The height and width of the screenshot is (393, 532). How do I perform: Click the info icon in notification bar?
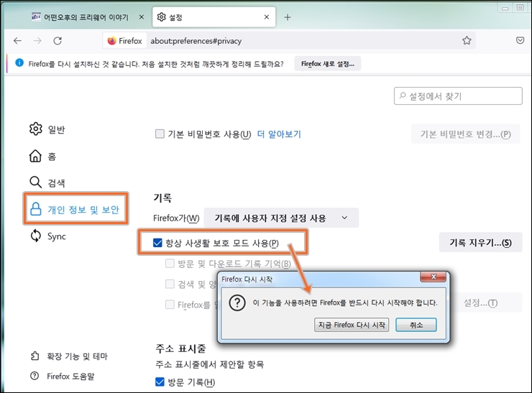[19, 63]
